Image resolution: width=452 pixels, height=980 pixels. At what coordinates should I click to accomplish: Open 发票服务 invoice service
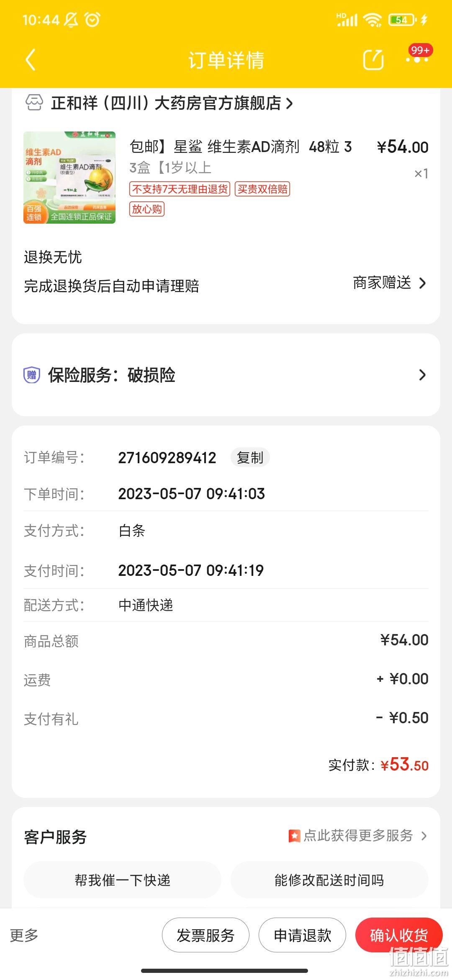pos(205,935)
